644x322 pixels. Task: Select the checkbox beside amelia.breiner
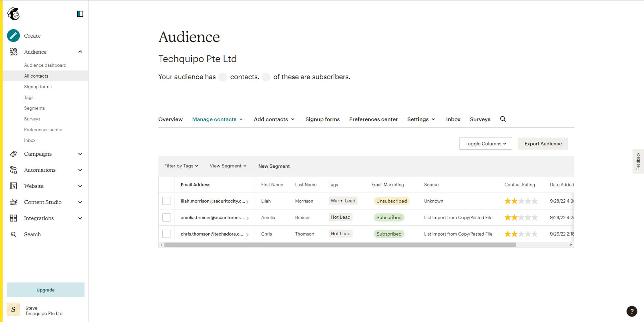(x=166, y=217)
